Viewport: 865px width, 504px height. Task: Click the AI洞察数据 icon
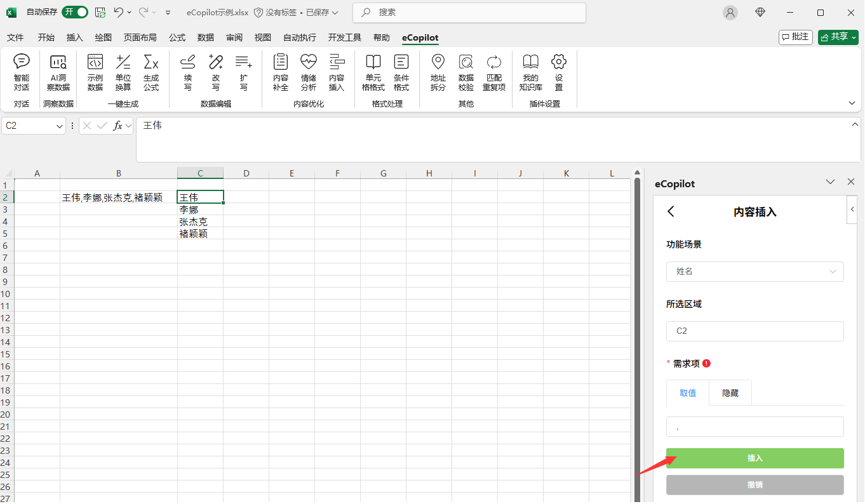pyautogui.click(x=58, y=72)
